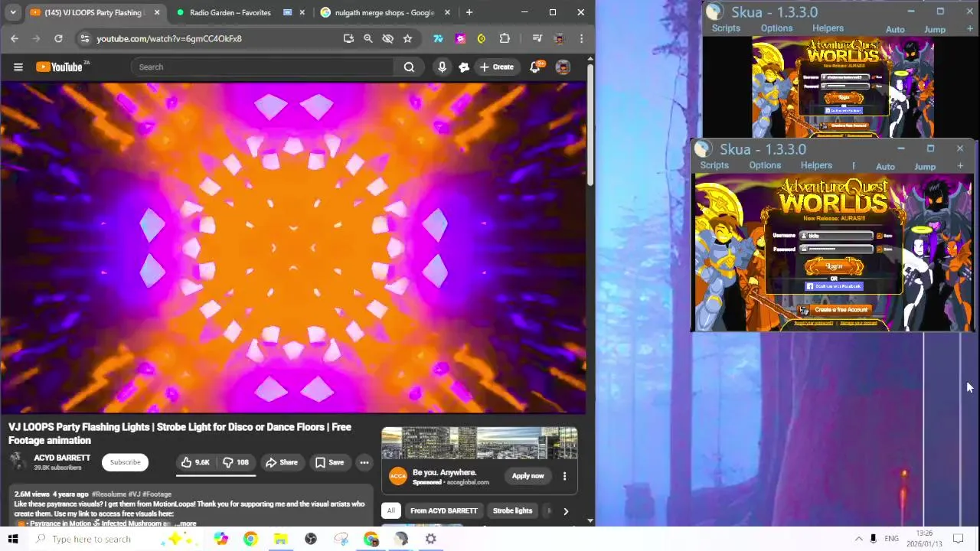Click plus icon in back Skua window

[x=969, y=29]
